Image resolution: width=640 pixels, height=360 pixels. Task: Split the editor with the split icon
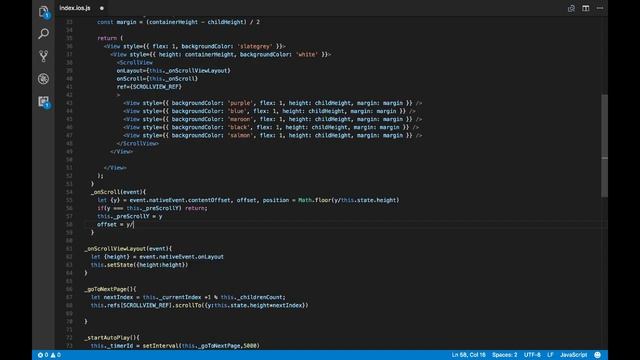586,8
